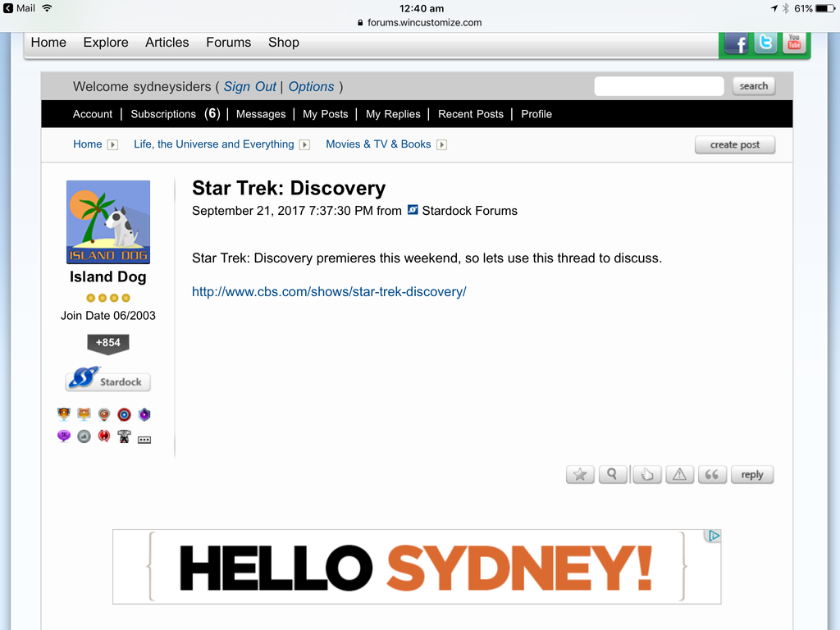Click the gray thumbs-up coin badge
Viewport: 840px width, 630px height.
(x=84, y=436)
